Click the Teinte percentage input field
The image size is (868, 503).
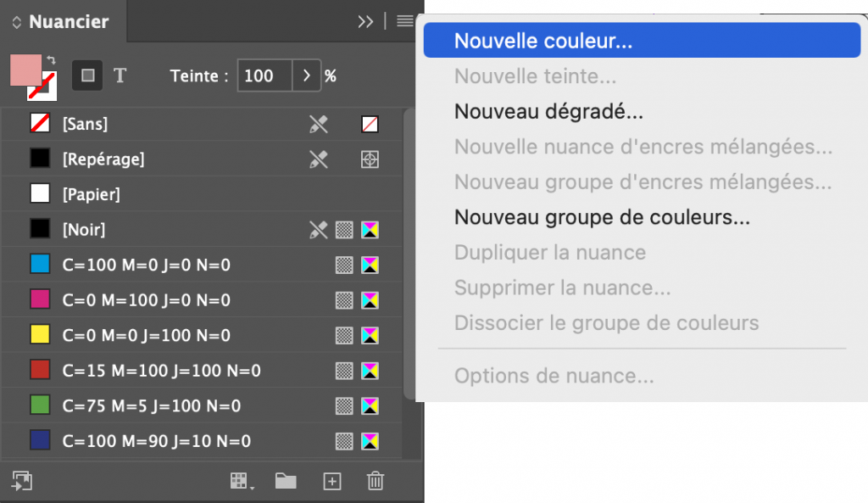coord(264,75)
